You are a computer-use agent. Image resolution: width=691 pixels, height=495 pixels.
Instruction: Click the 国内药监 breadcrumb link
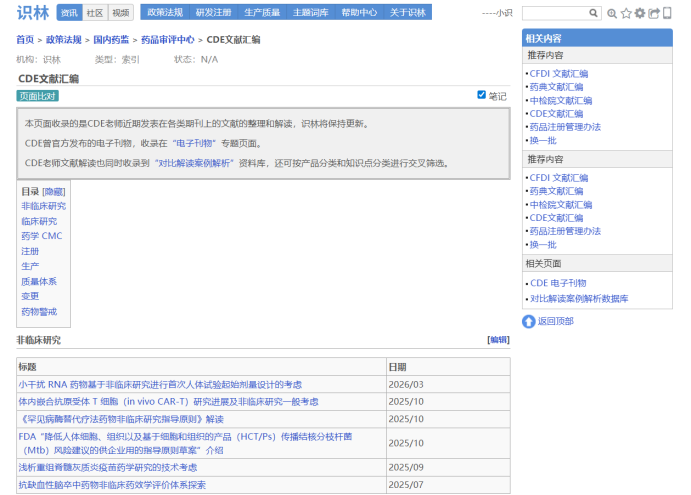click(x=112, y=40)
